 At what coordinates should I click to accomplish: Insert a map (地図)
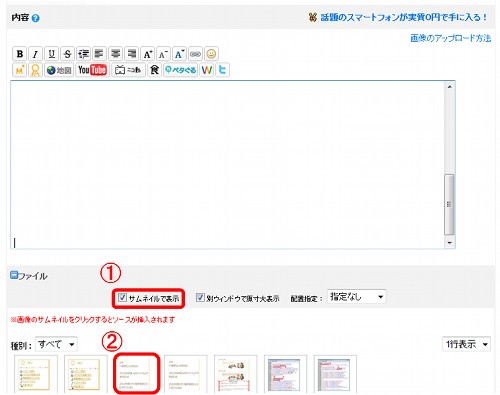(x=59, y=70)
